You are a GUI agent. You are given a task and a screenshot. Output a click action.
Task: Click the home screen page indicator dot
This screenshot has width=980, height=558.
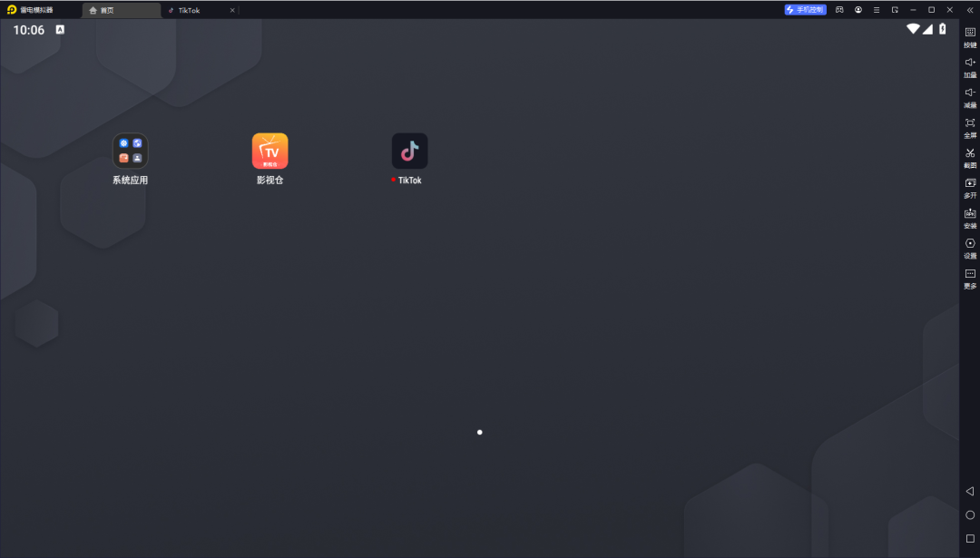(479, 432)
